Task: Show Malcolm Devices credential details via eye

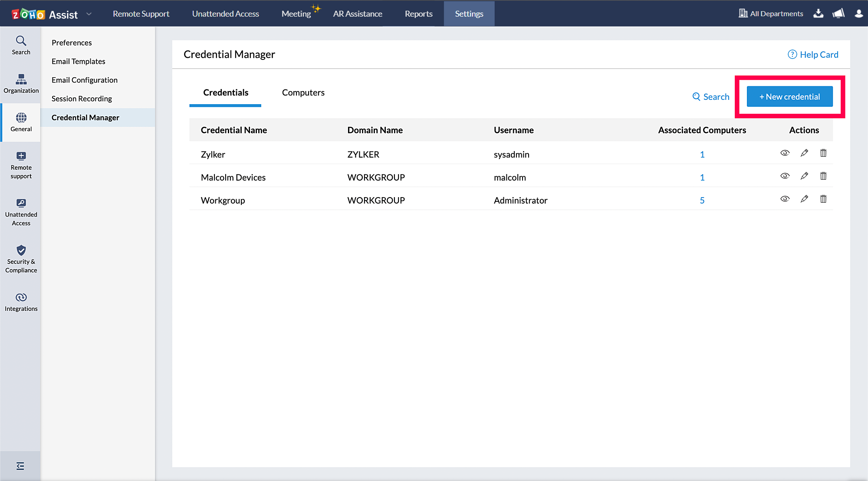Action: (785, 176)
